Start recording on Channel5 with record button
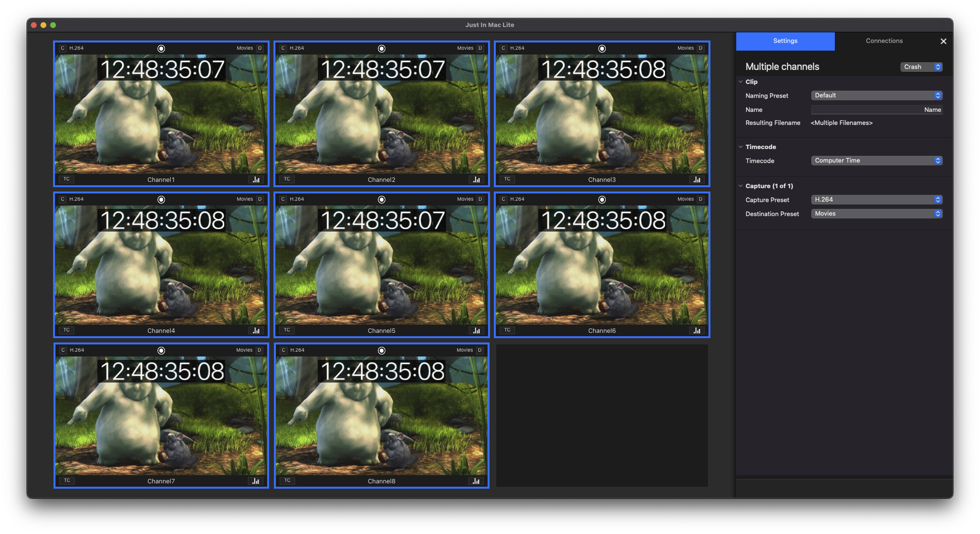Image resolution: width=980 pixels, height=534 pixels. pyautogui.click(x=381, y=200)
